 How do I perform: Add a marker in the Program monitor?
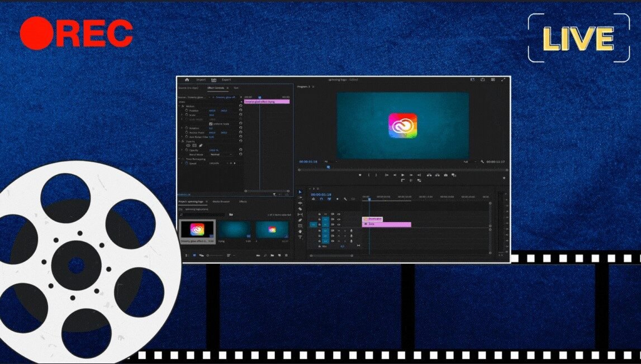360,175
